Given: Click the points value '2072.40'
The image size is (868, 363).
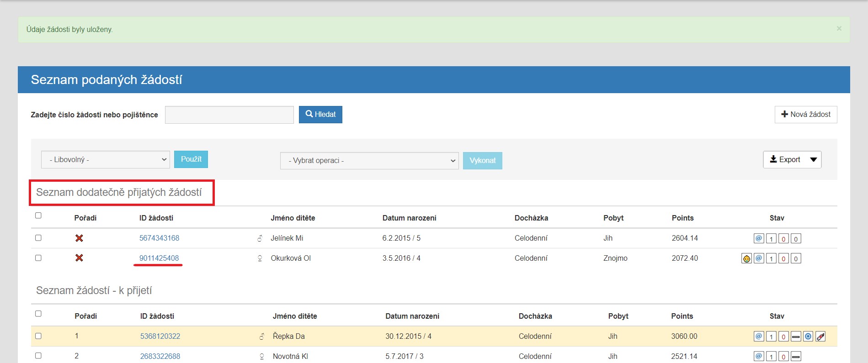Looking at the screenshot, I should pyautogui.click(x=685, y=258).
